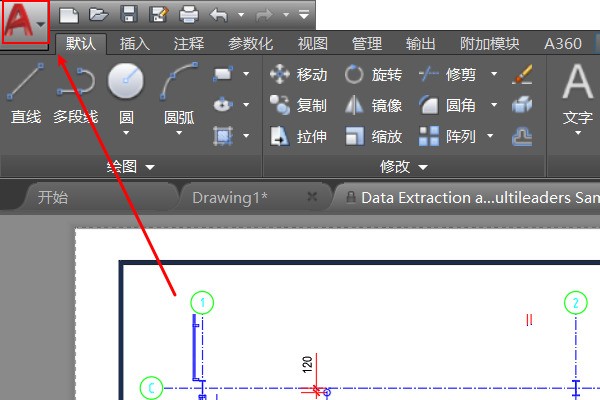Open a file with the folder icon
600x400 pixels.
[98, 15]
